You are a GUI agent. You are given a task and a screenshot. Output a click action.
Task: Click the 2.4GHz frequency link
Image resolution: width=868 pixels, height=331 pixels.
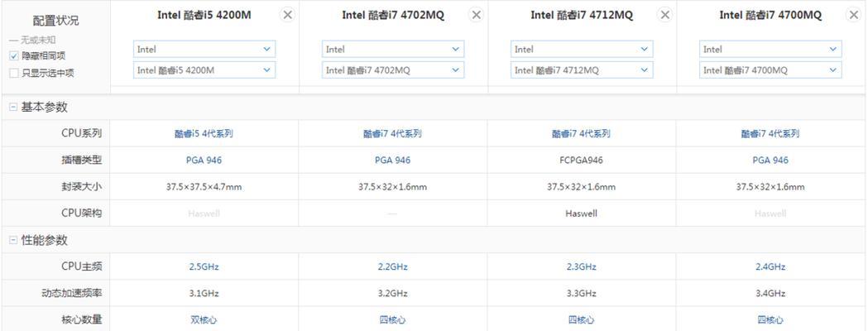770,266
